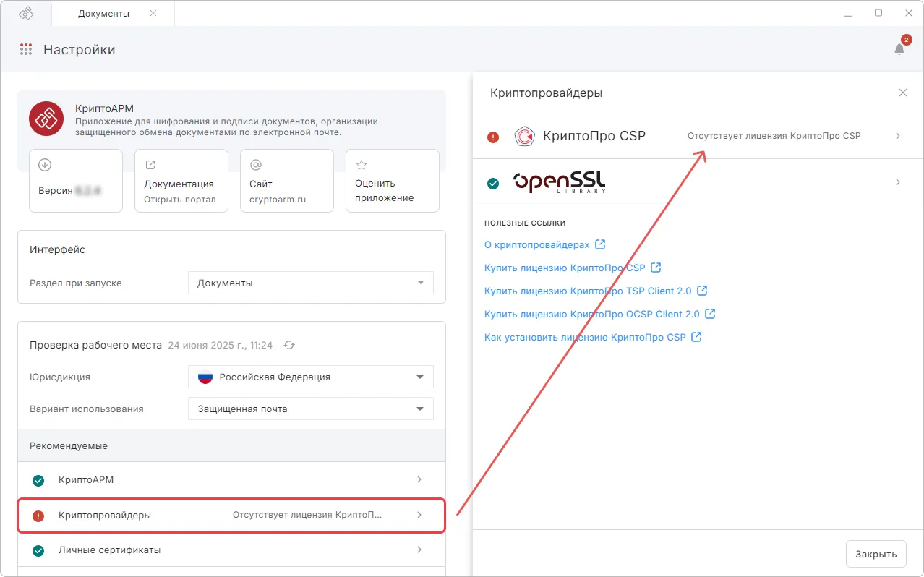Click the @ icon on Сайт card
924x577 pixels.
click(256, 165)
